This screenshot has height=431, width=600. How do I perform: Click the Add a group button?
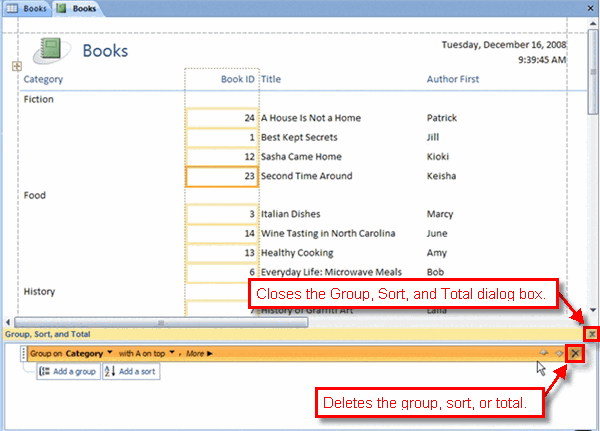pos(68,371)
